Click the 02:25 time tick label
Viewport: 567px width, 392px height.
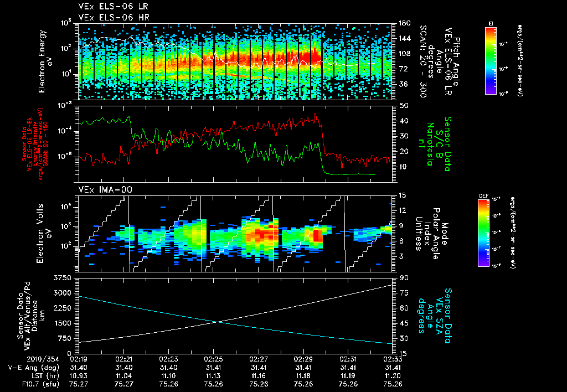click(x=213, y=359)
